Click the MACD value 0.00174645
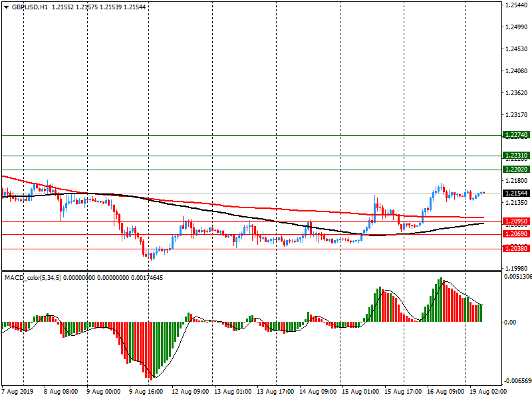The height and width of the screenshot is (399, 532). pos(147,278)
